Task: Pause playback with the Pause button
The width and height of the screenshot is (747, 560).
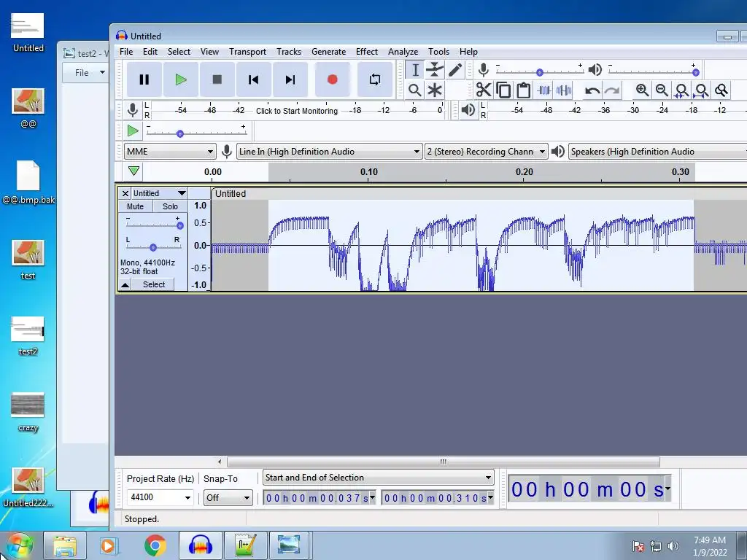Action: pyautogui.click(x=144, y=79)
